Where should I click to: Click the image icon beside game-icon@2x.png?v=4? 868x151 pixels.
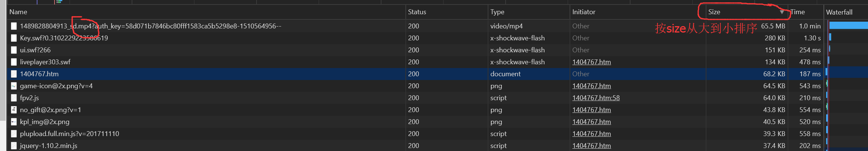[x=14, y=86]
